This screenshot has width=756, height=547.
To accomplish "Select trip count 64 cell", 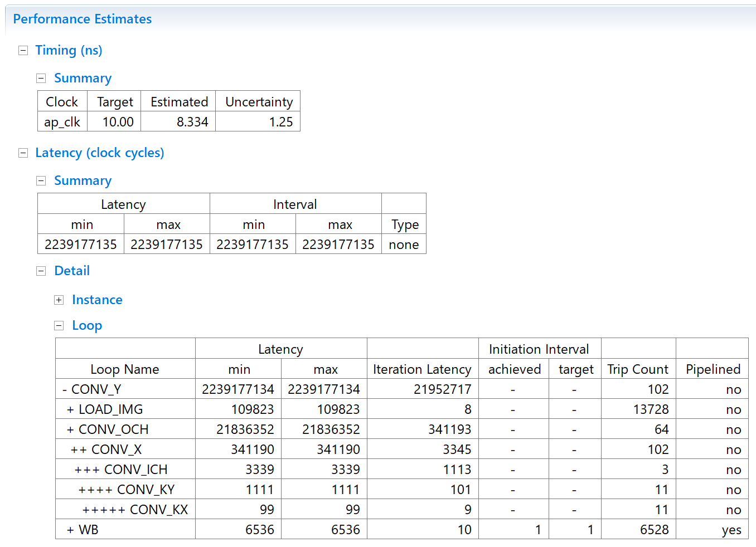I will click(638, 429).
